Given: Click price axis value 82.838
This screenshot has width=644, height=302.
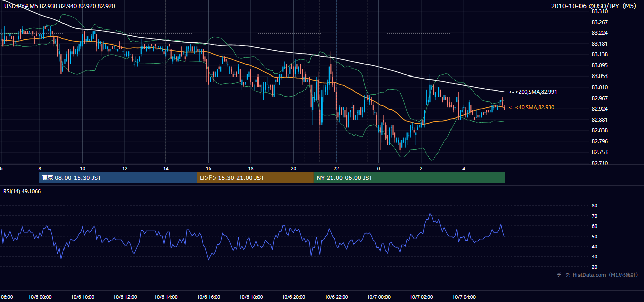Looking at the screenshot, I should (599, 130).
